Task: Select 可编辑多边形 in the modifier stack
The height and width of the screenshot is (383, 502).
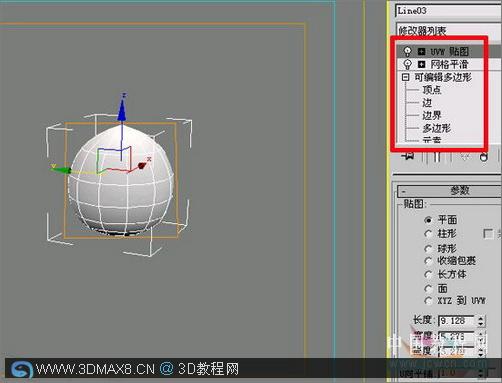Action: tap(443, 77)
